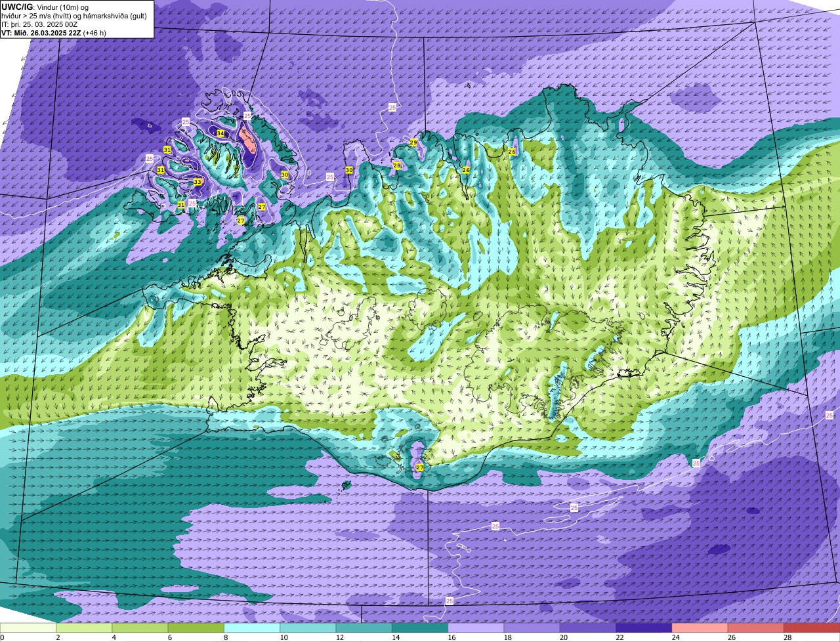Click the 18–20 m/s purple legend swatch
This screenshot has width=840, height=642.
(532, 628)
